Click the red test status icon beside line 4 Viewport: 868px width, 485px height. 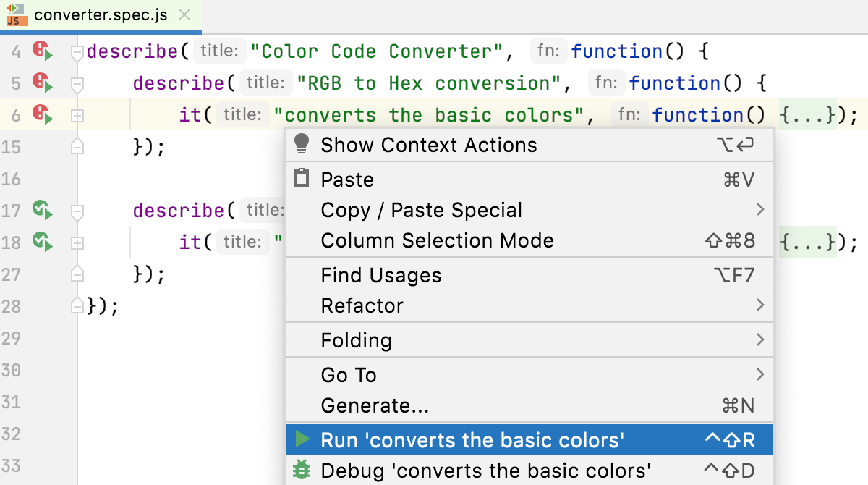pyautogui.click(x=43, y=51)
